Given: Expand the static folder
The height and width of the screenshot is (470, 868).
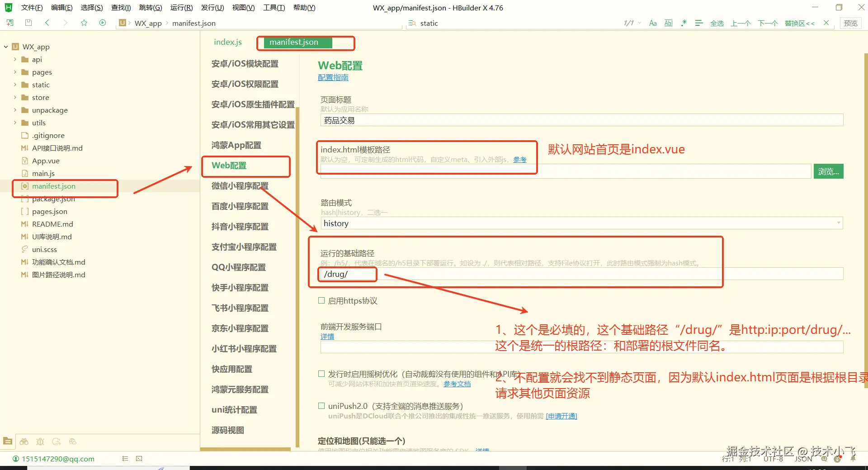Looking at the screenshot, I should click(15, 85).
